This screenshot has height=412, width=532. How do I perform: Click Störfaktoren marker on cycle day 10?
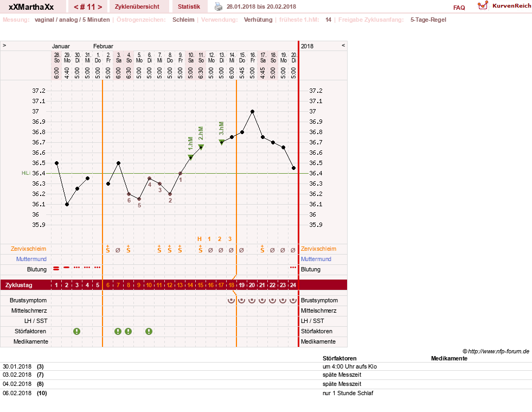coord(149,331)
